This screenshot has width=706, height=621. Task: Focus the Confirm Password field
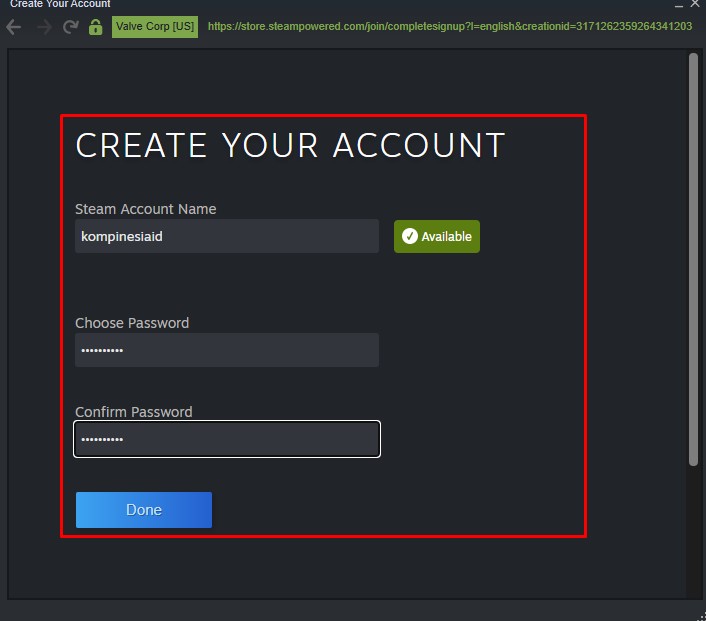click(227, 439)
